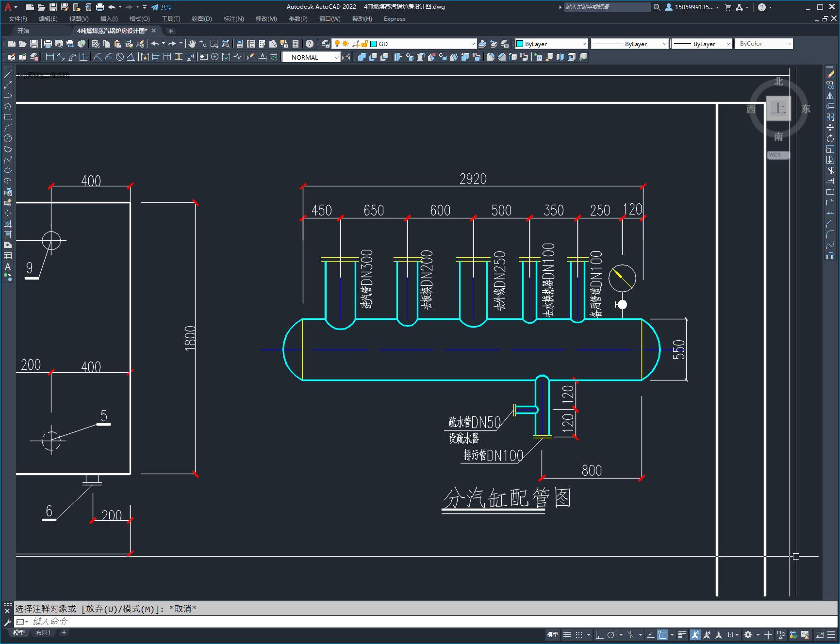Open the GD layer dropdown
840x644 pixels.
[x=423, y=44]
